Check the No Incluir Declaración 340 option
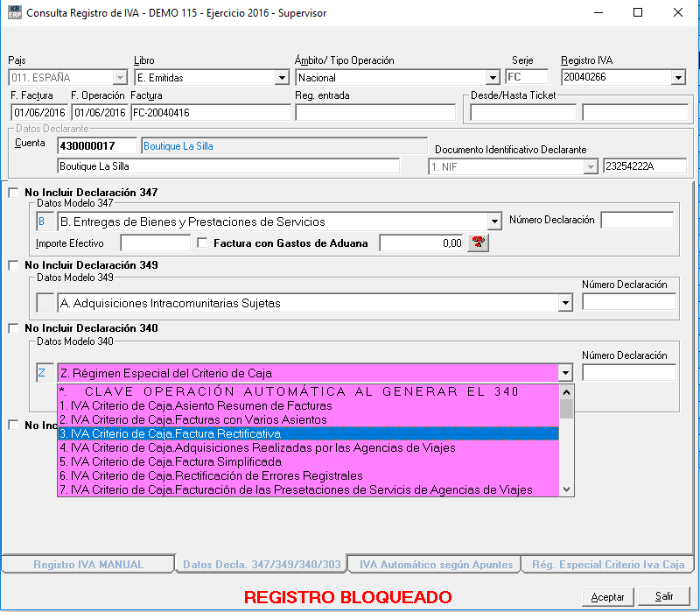This screenshot has width=700, height=612. tap(12, 329)
